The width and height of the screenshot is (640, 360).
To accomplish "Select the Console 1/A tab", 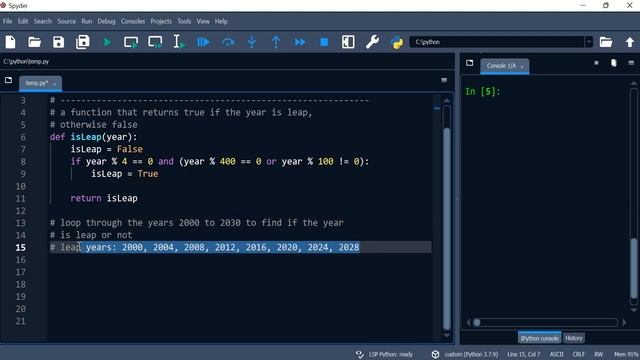I will [501, 66].
